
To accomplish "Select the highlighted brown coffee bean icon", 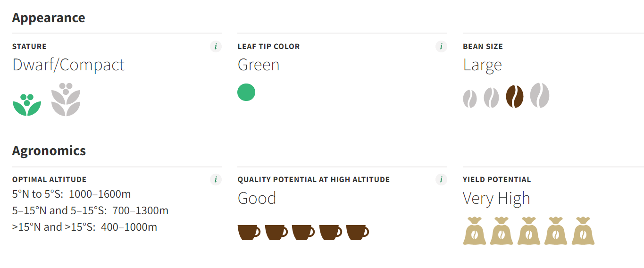I will (515, 97).
